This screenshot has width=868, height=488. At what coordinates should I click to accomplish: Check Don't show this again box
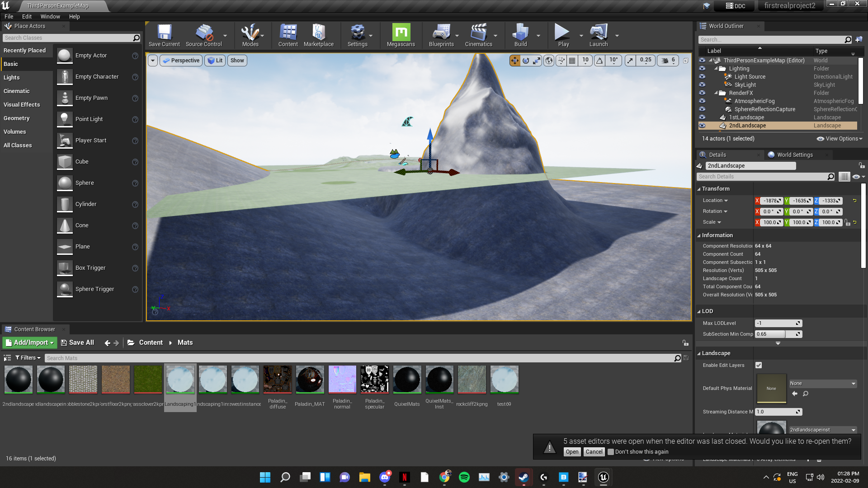611,452
